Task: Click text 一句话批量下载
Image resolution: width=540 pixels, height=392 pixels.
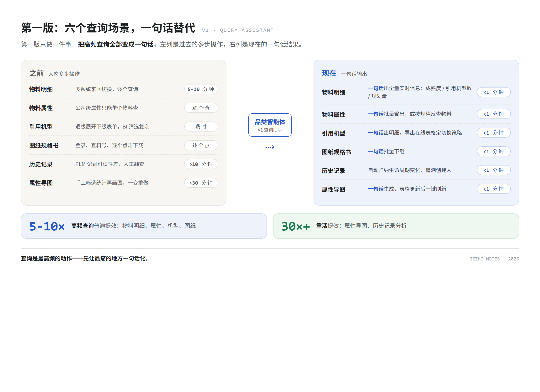Action: pyautogui.click(x=386, y=152)
